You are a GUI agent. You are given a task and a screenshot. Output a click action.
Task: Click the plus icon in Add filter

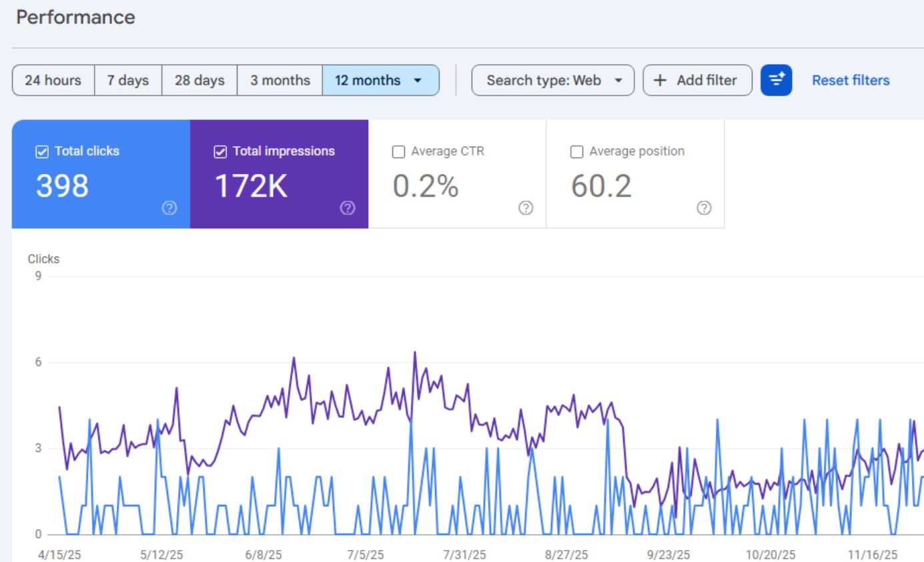coord(660,80)
